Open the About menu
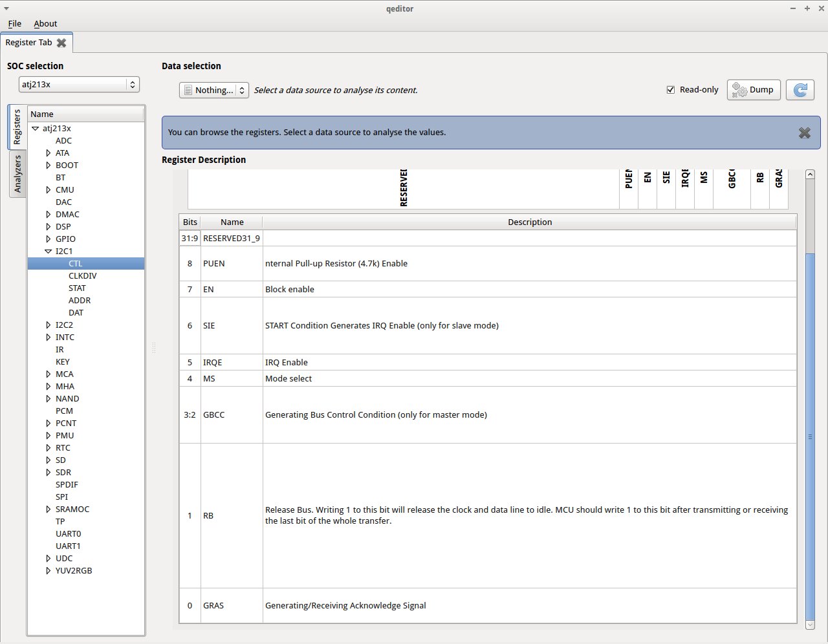Viewport: 828px width, 644px height. [45, 23]
